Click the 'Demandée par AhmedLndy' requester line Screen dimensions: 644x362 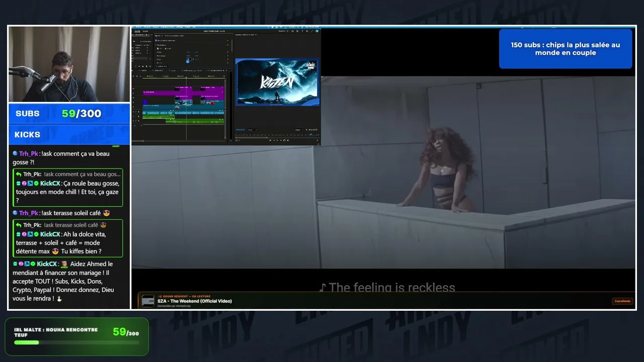point(174,306)
